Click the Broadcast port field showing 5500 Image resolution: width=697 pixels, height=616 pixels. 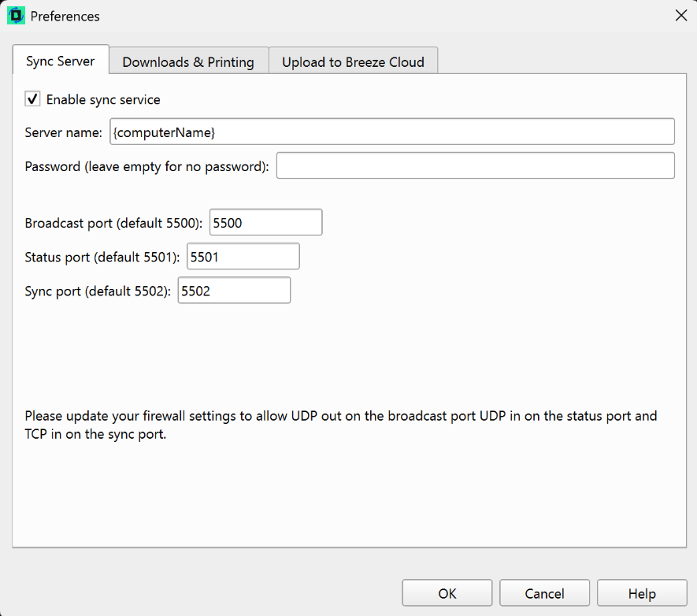(266, 222)
